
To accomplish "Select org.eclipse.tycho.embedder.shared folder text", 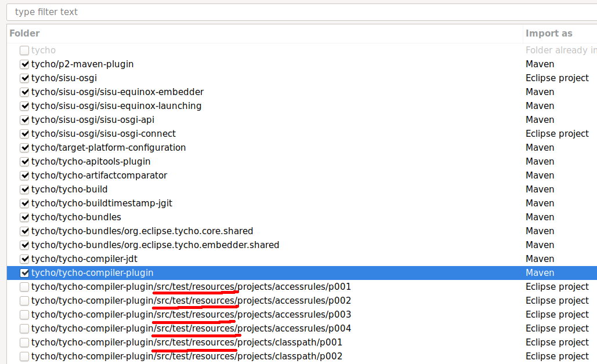I will click(x=155, y=245).
